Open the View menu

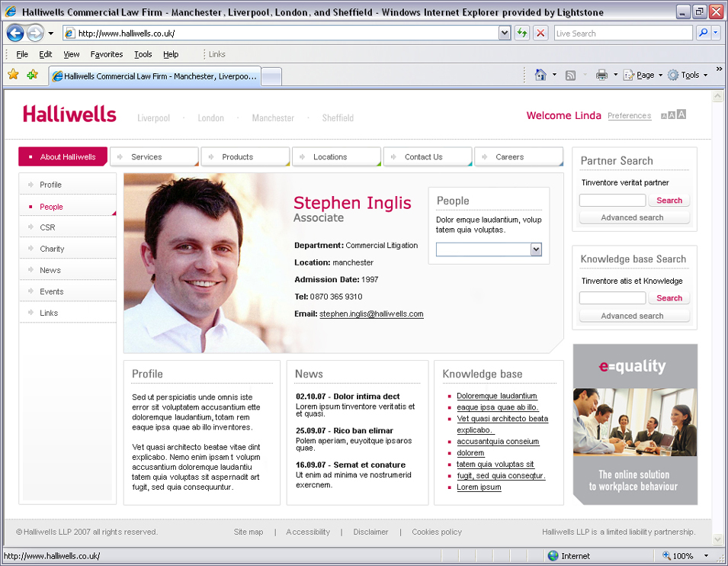[x=72, y=54]
